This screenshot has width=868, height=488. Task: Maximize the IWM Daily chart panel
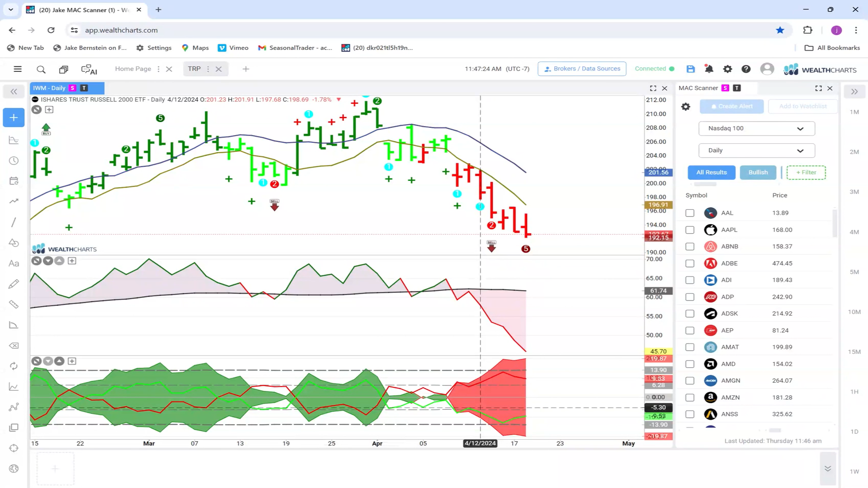pyautogui.click(x=653, y=89)
